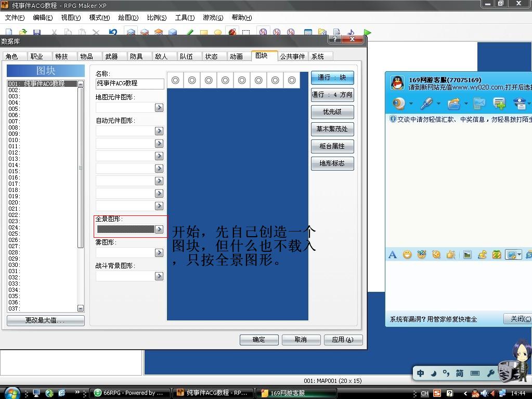Click the music note icon in QQ toolbar
Viewport: 532px width, 399px height.
coord(482,254)
